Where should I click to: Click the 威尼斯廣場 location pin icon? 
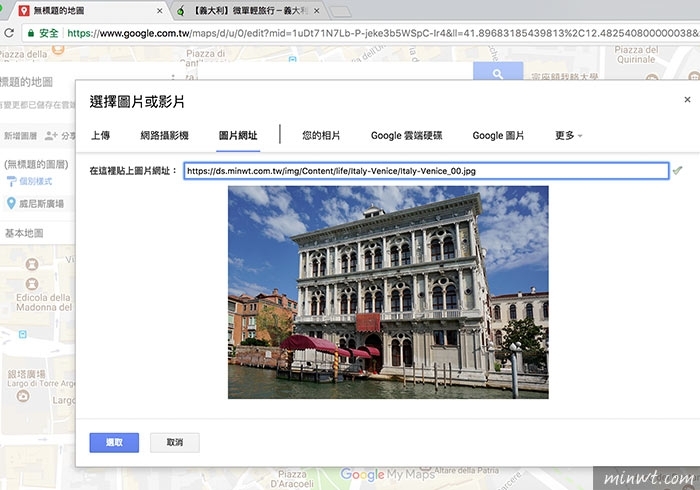pyautogui.click(x=10, y=204)
